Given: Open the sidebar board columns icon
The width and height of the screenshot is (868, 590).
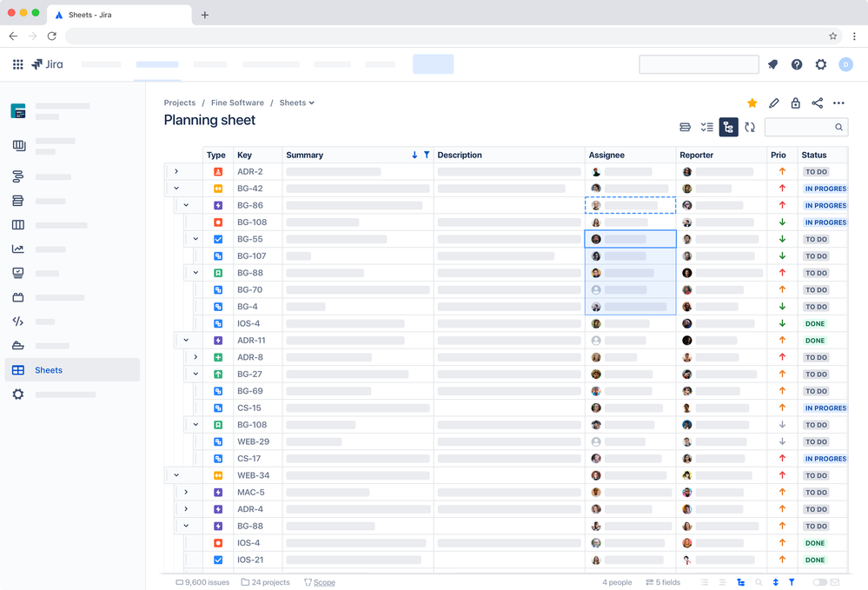Looking at the screenshot, I should [17, 225].
